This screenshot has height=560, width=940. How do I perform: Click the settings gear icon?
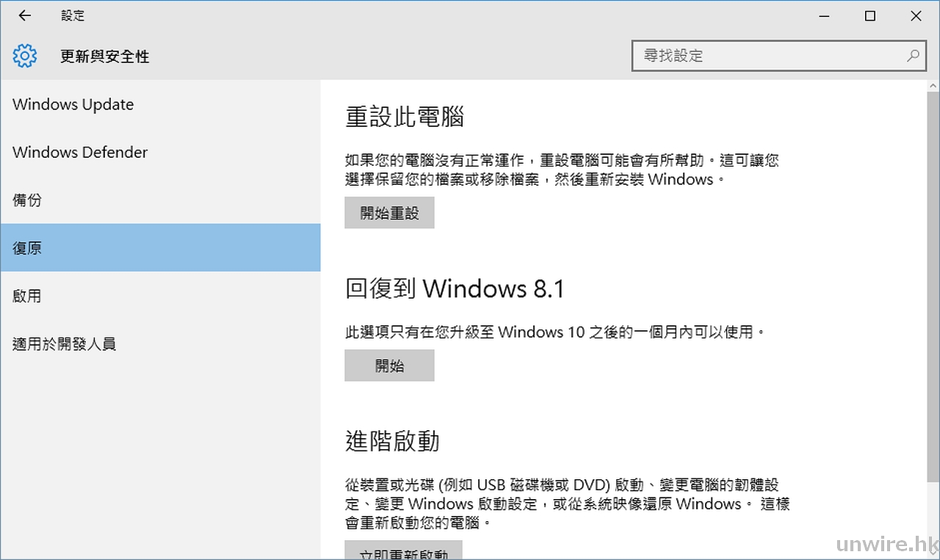[x=25, y=56]
